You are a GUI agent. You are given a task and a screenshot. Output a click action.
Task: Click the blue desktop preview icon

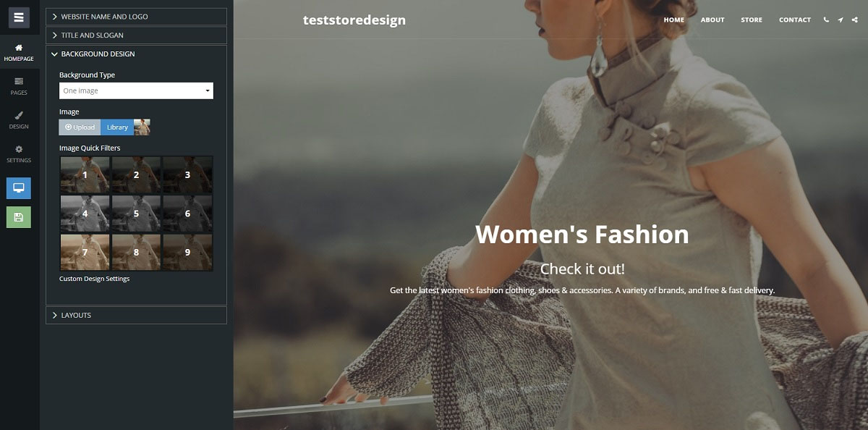point(19,188)
